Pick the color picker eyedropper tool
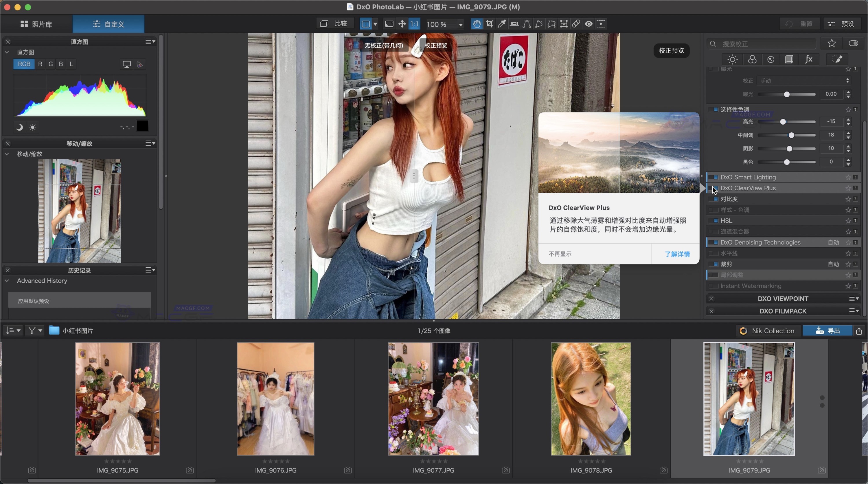Viewport: 868px width, 484px height. click(x=502, y=24)
